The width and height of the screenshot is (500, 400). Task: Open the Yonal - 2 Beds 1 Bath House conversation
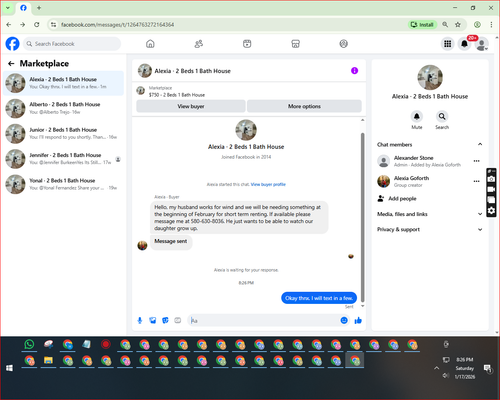click(63, 184)
